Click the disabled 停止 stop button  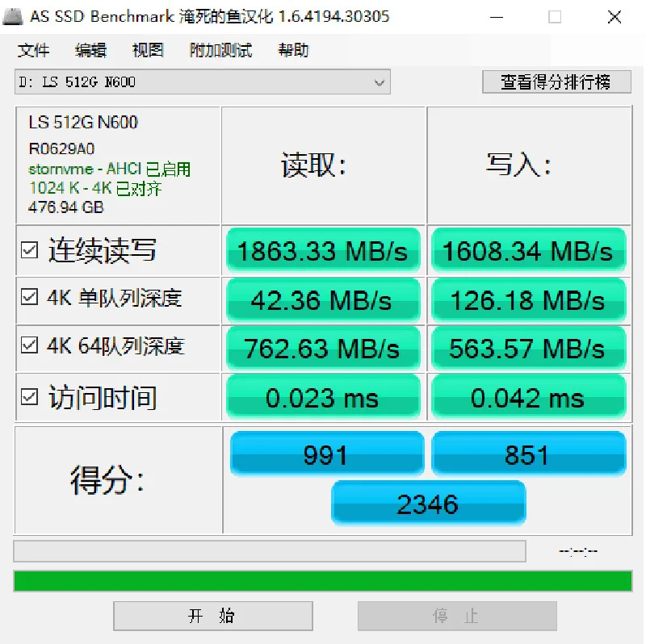pyautogui.click(x=457, y=616)
